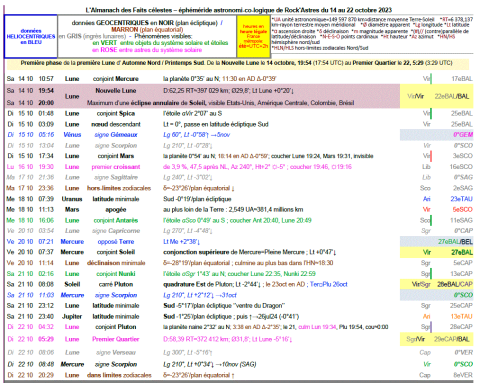Select the pink legend line 'en ROSE entre astres'

tap(147, 50)
